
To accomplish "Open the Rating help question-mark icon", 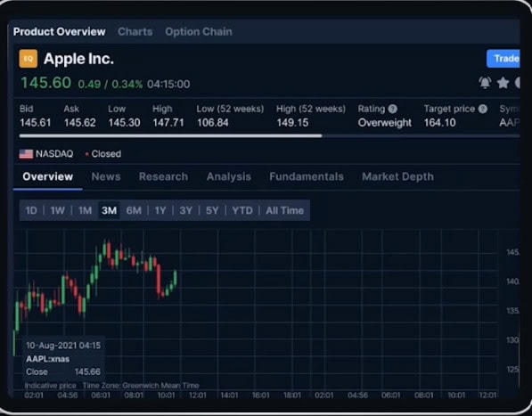I will (x=393, y=109).
